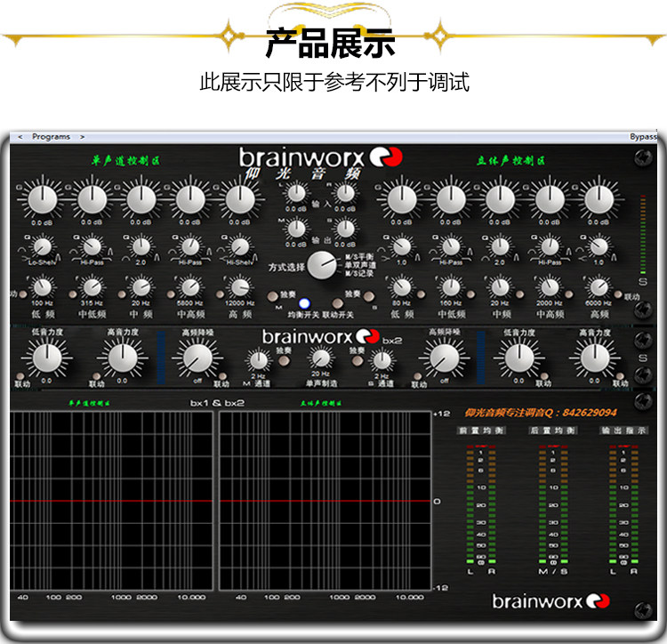Select the M/S记录 mode option
This screenshot has width=667, height=644.
click(x=359, y=273)
